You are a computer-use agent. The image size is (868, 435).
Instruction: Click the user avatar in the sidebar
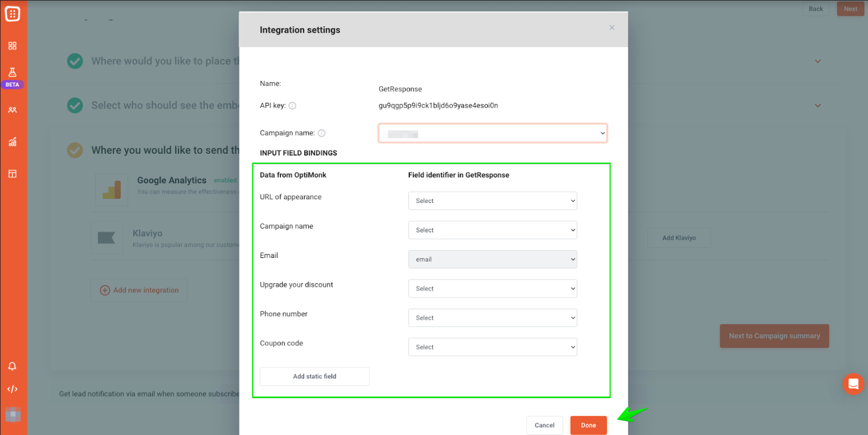(x=13, y=414)
